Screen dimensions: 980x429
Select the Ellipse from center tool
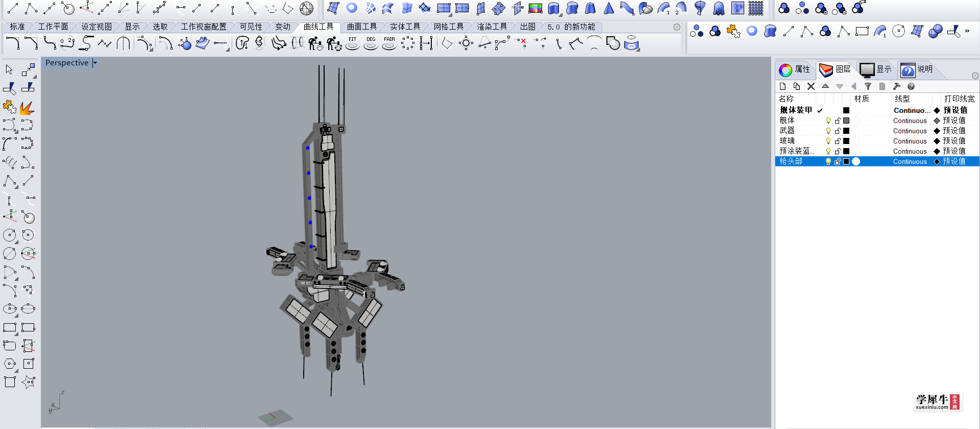tap(10, 308)
